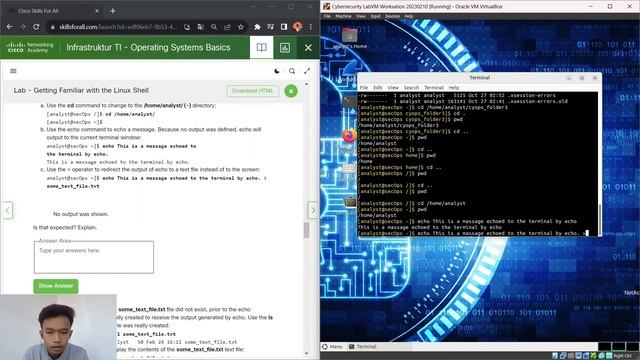
Task: Open the VirtualBox Devices menu
Action: pyautogui.click(x=392, y=16)
